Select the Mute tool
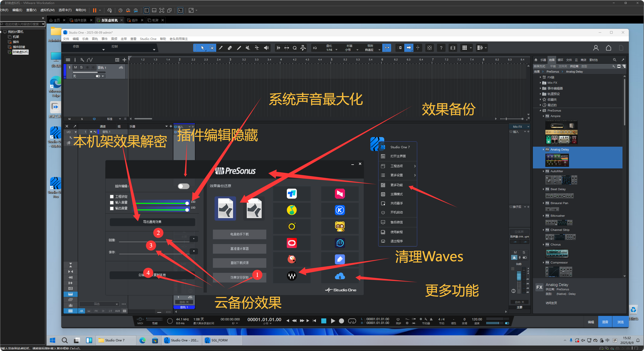This screenshot has width=644, height=351. 248,48
